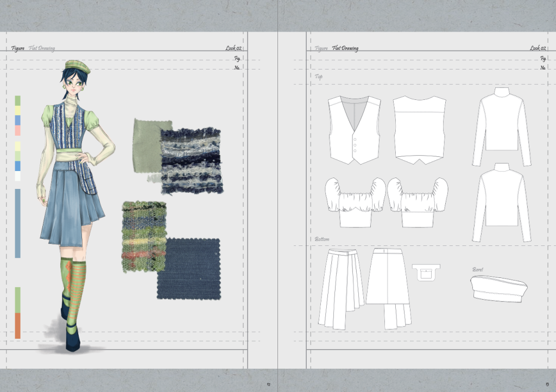Select the lower turtleneck top drawing
The width and height of the screenshot is (556, 392).
coord(501,202)
